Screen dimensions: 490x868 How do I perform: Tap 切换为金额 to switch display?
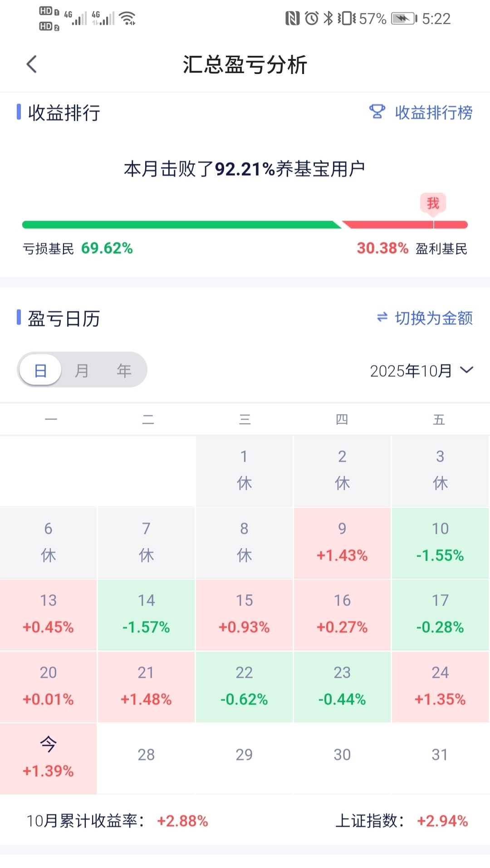point(433,318)
